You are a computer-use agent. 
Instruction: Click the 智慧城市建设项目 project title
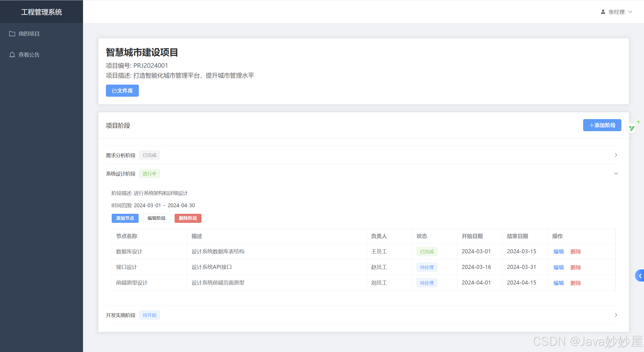(142, 52)
